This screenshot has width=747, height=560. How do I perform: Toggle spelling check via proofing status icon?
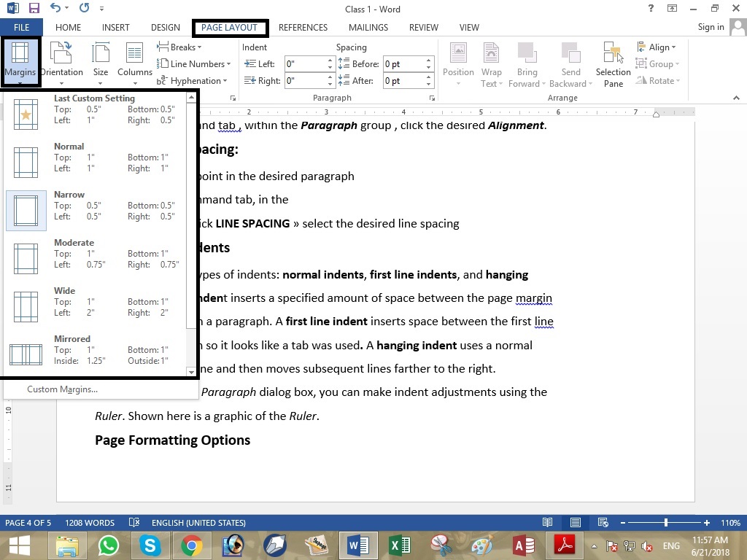pos(133,522)
